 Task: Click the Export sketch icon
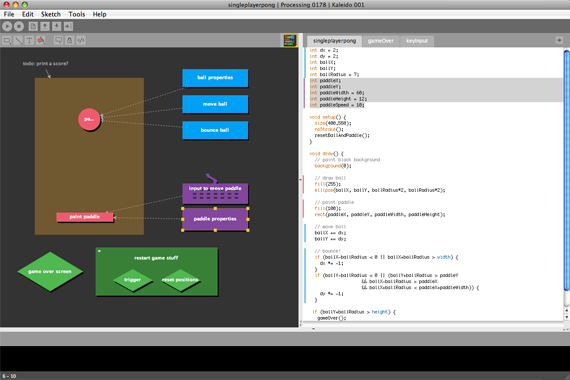pos(68,26)
